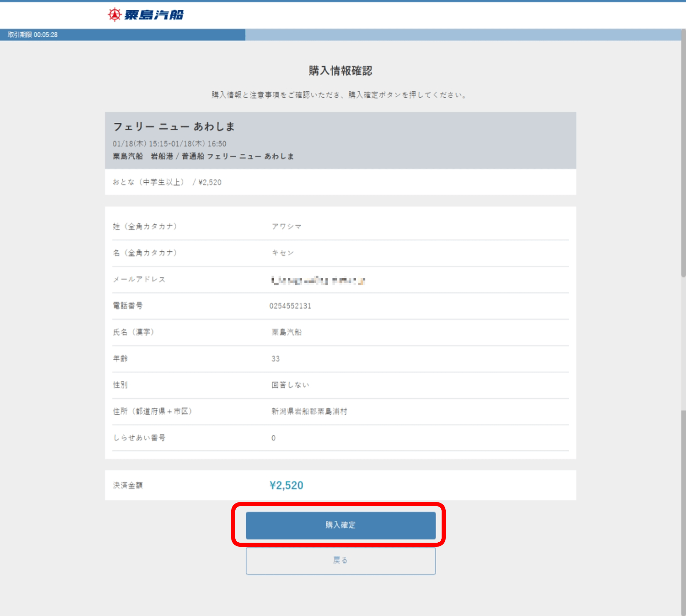The image size is (686, 616).
Task: Click the 姓（全角カタカナ）label
Action: click(145, 227)
